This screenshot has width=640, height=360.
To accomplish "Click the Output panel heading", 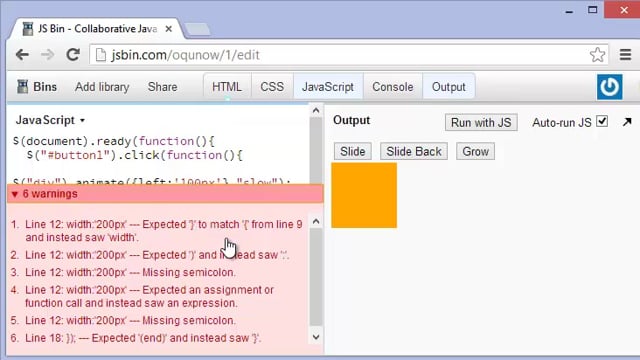I will point(351,120).
